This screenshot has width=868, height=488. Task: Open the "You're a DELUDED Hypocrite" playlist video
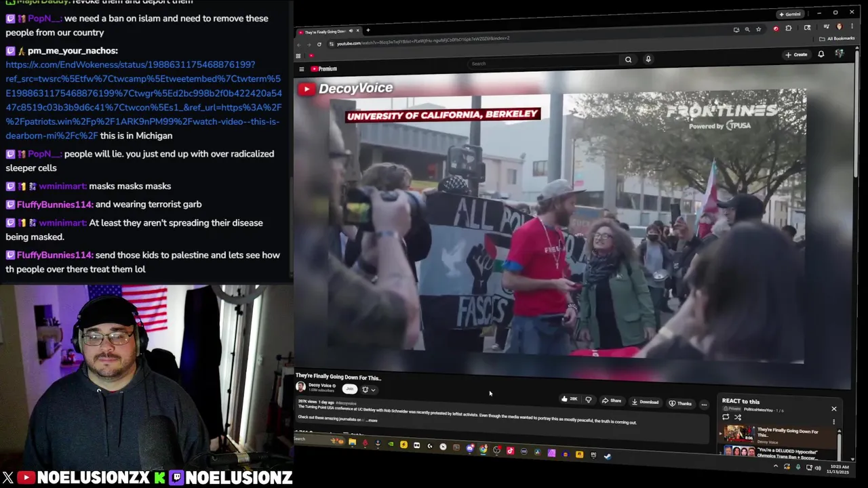click(x=787, y=453)
